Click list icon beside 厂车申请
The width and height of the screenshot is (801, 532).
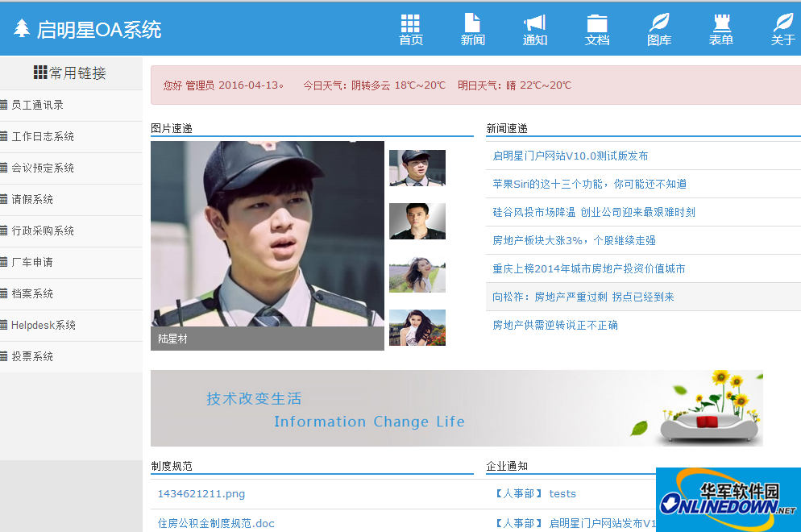pos(3,262)
